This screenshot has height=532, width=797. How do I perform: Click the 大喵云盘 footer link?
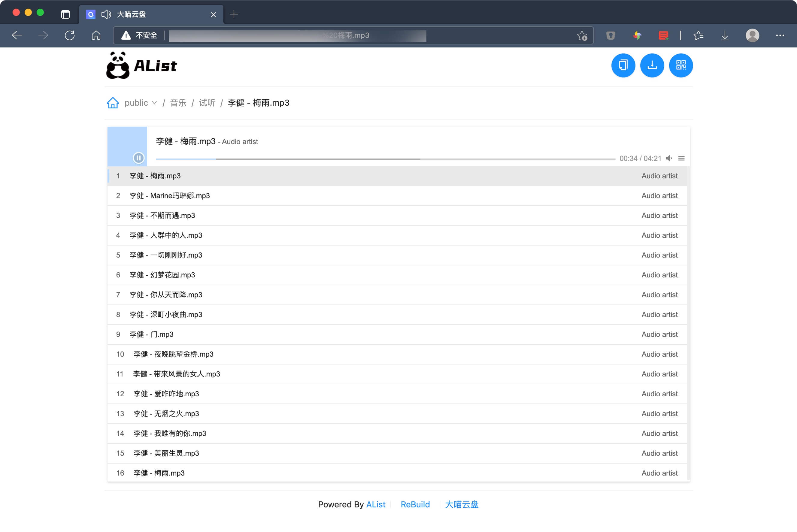click(462, 504)
